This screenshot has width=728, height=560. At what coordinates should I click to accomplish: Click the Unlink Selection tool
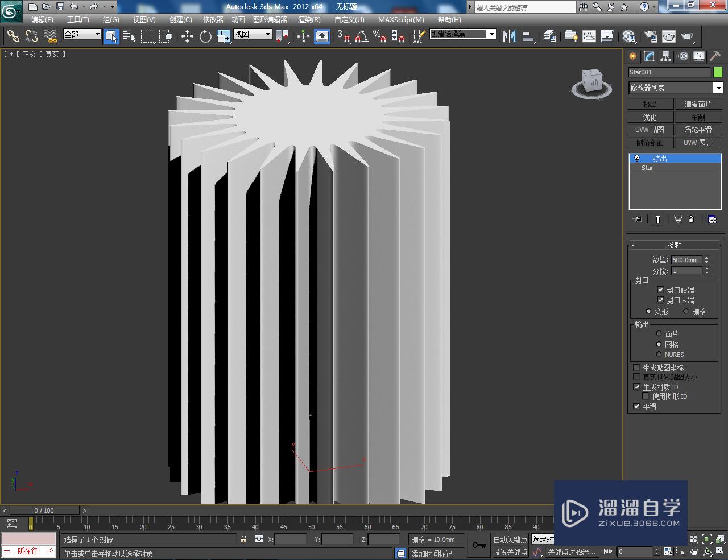pyautogui.click(x=31, y=36)
